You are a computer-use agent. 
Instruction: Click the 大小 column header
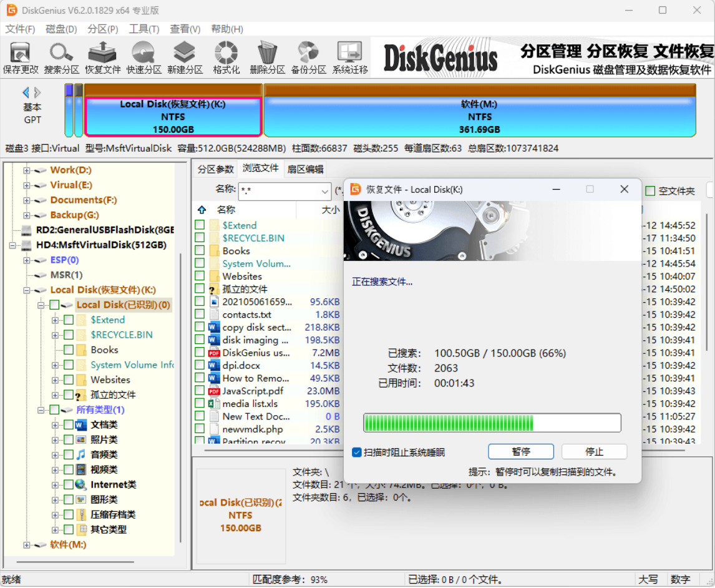pos(331,210)
